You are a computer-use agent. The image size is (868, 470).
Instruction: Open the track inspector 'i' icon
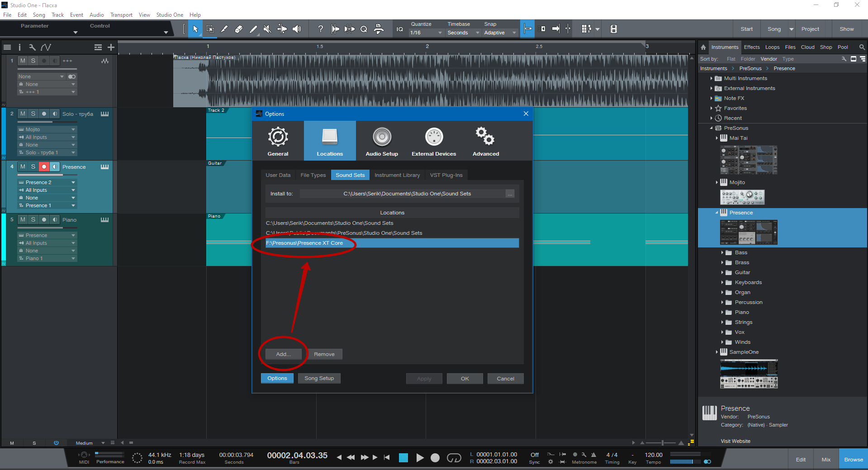pos(19,47)
